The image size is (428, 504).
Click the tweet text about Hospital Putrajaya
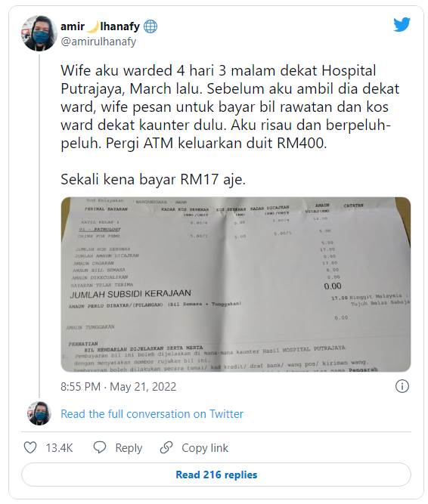pyautogui.click(x=230, y=107)
